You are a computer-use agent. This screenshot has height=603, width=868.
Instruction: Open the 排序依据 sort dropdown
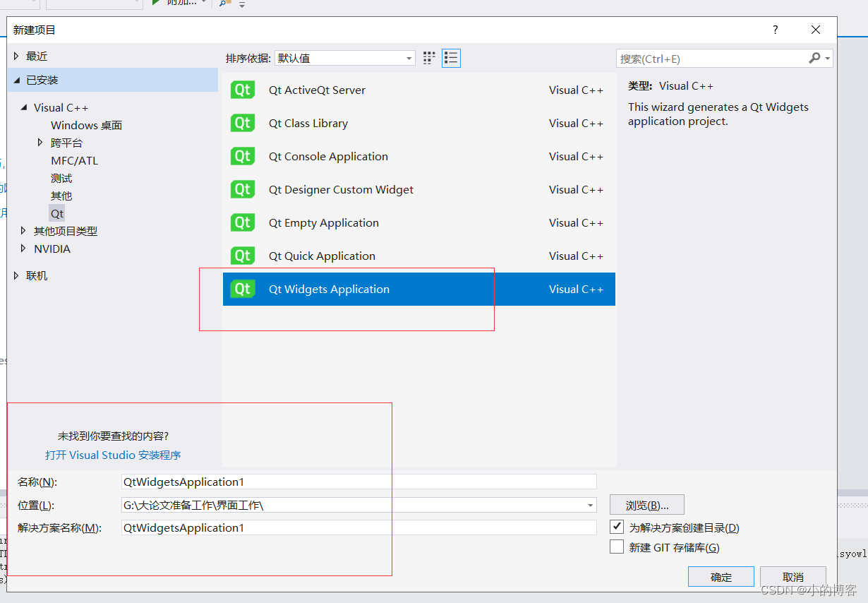click(x=409, y=58)
